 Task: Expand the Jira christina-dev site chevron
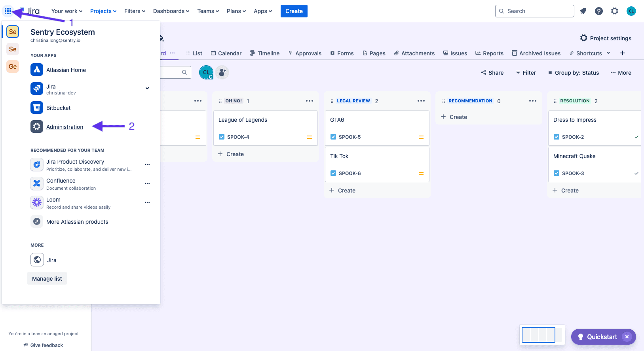147,89
